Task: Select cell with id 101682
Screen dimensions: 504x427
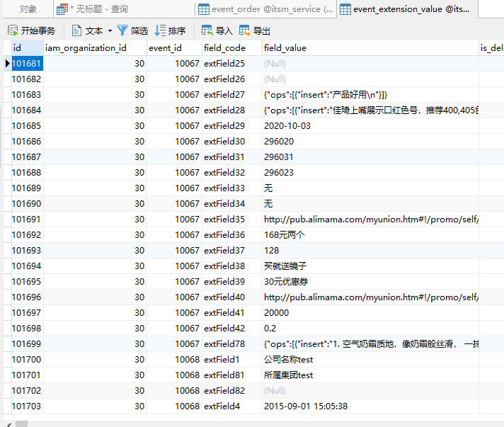Action: 28,79
